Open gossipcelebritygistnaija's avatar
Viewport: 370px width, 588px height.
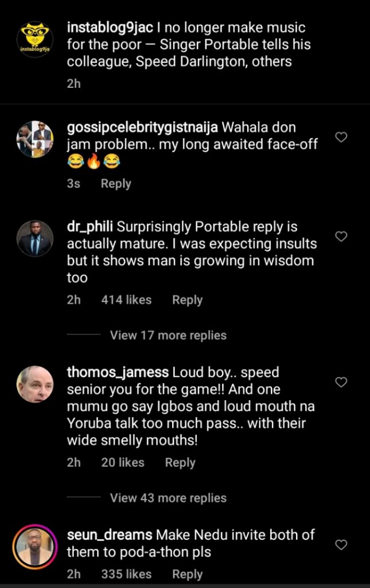tap(35, 139)
